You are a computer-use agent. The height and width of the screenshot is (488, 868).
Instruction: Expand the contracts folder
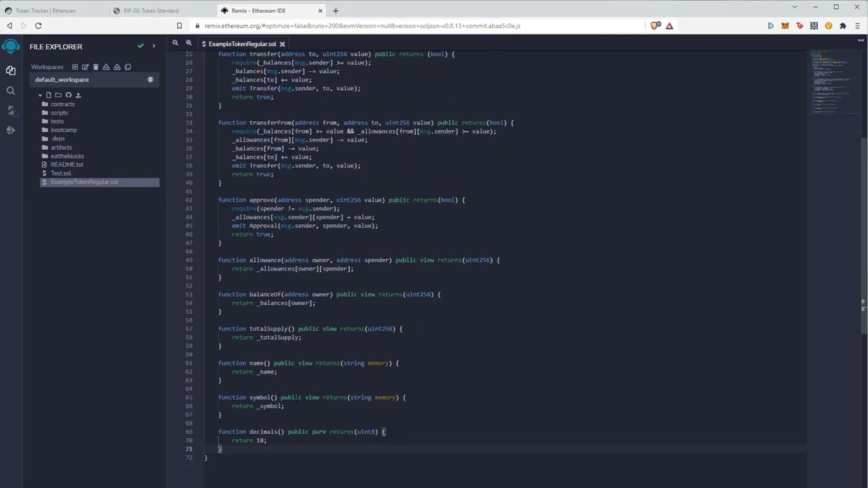[x=62, y=104]
